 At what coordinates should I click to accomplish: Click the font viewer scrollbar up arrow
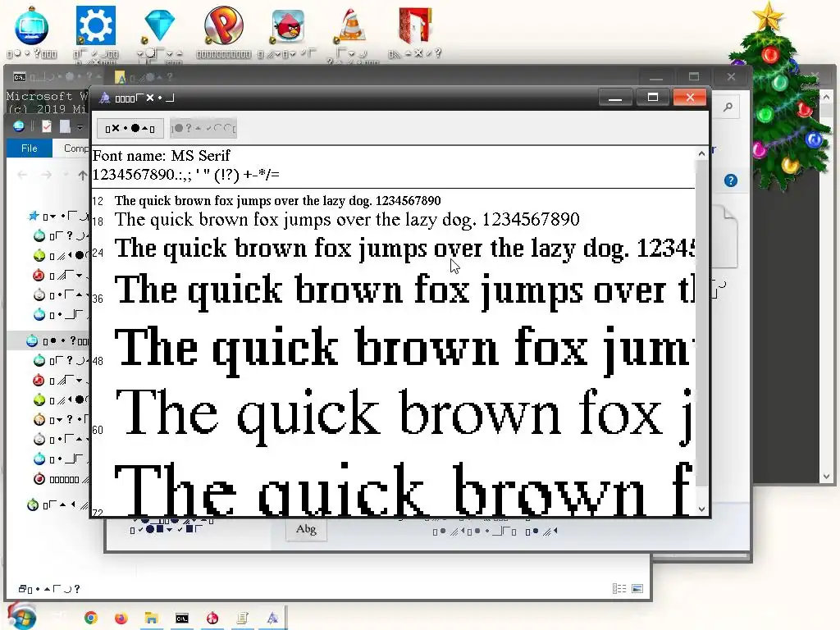[x=701, y=154]
